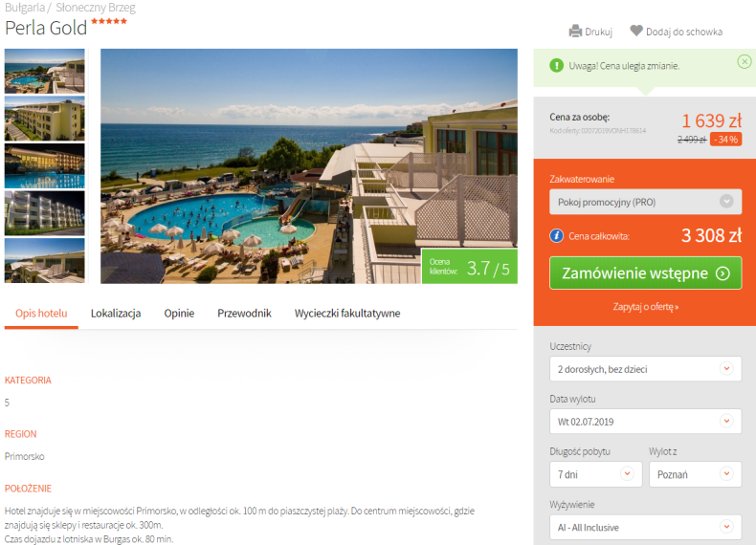
Task: Click the five-star hotel rating
Action: pos(109,21)
